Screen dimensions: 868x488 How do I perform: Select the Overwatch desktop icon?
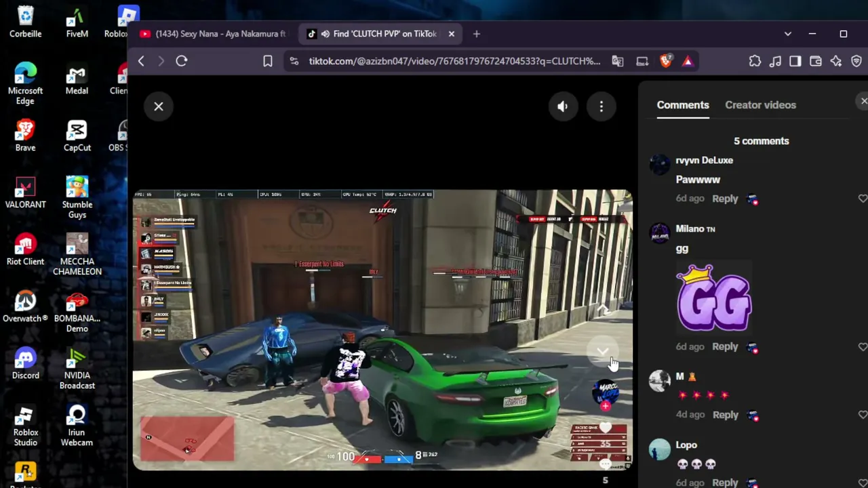pos(26,306)
